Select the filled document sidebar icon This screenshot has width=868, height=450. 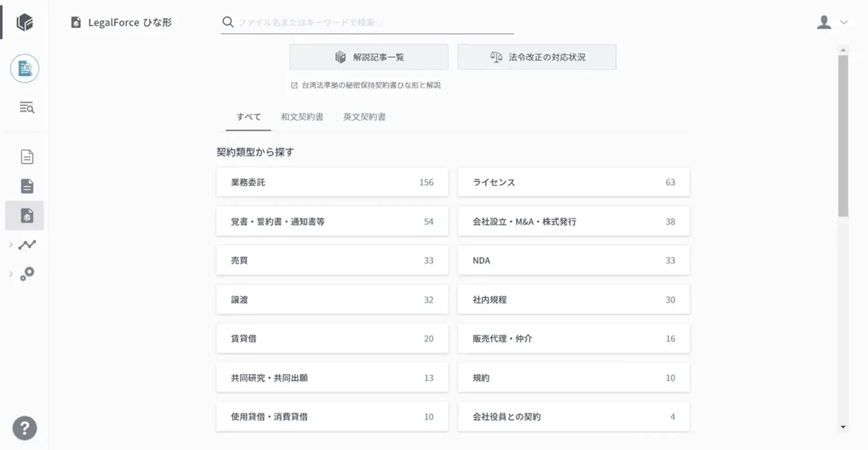[x=27, y=186]
